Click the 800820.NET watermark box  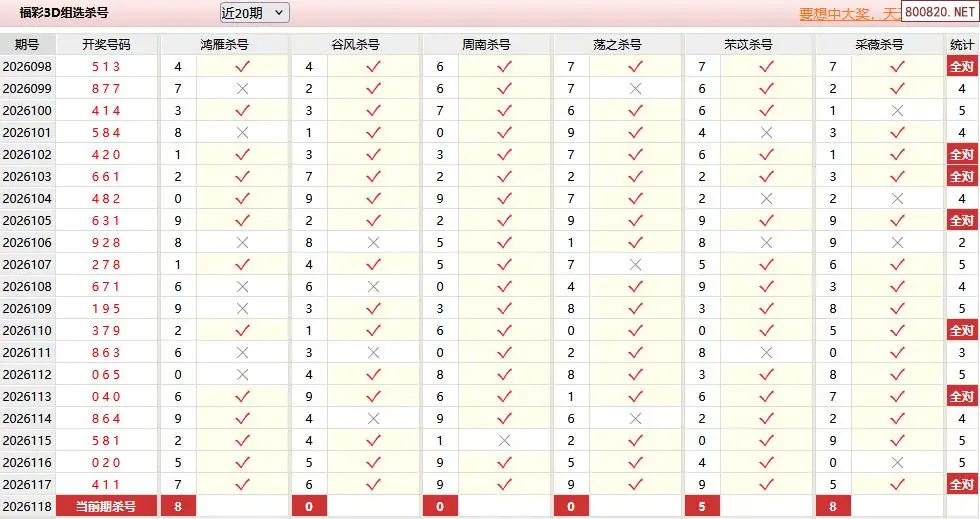[x=940, y=11]
